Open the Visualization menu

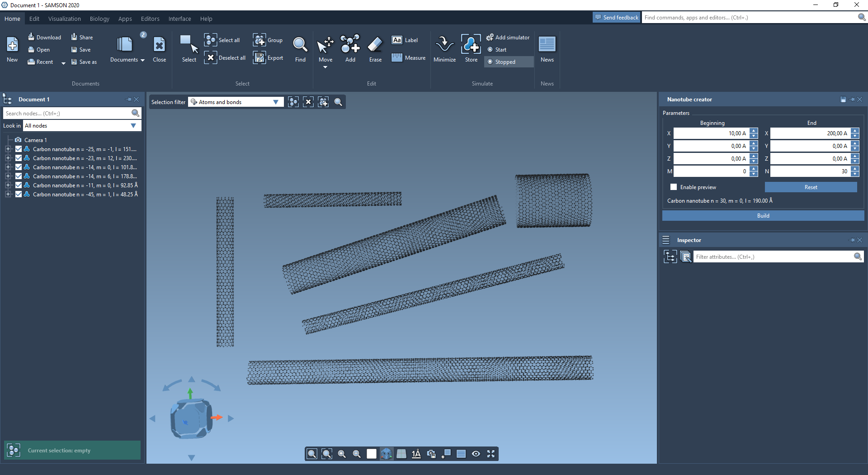tap(65, 19)
